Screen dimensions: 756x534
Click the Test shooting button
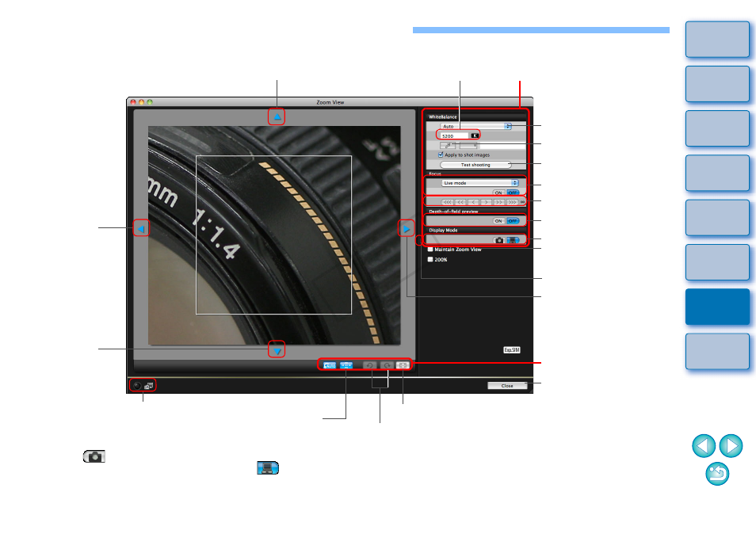tap(475, 165)
